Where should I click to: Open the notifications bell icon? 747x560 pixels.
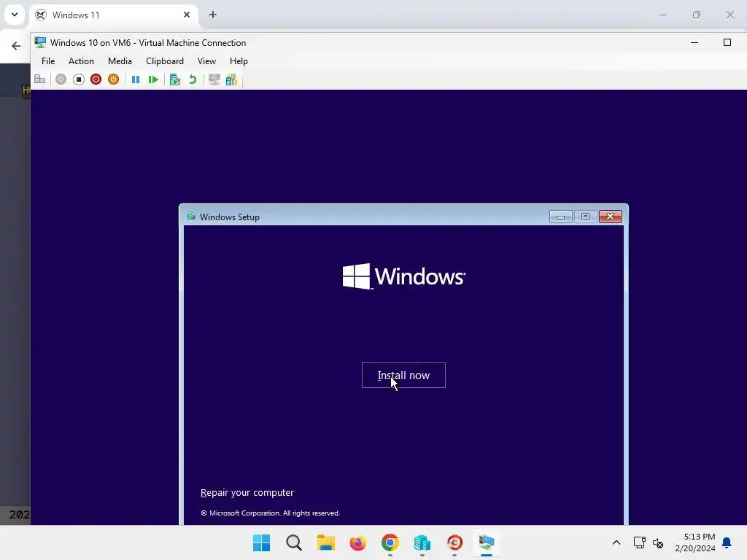point(727,542)
